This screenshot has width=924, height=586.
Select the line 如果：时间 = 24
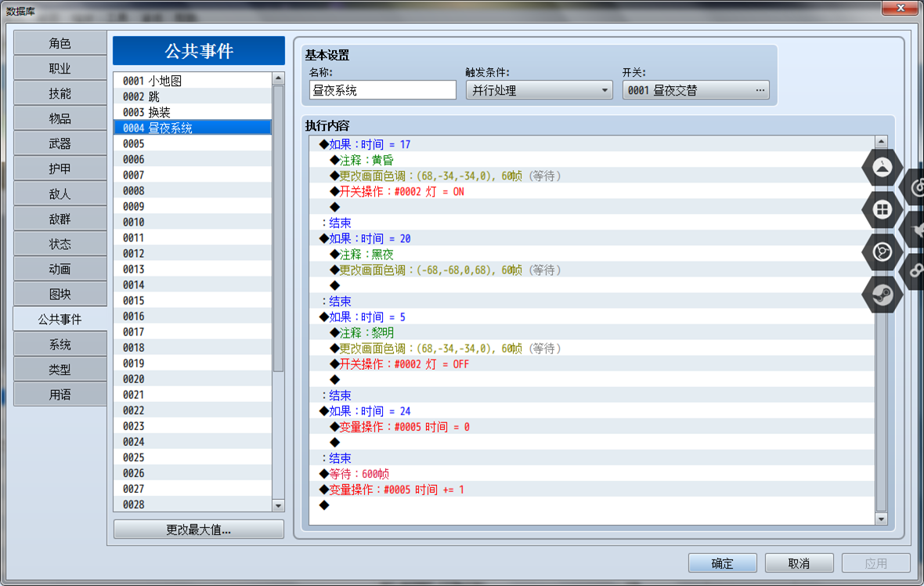tap(592, 411)
